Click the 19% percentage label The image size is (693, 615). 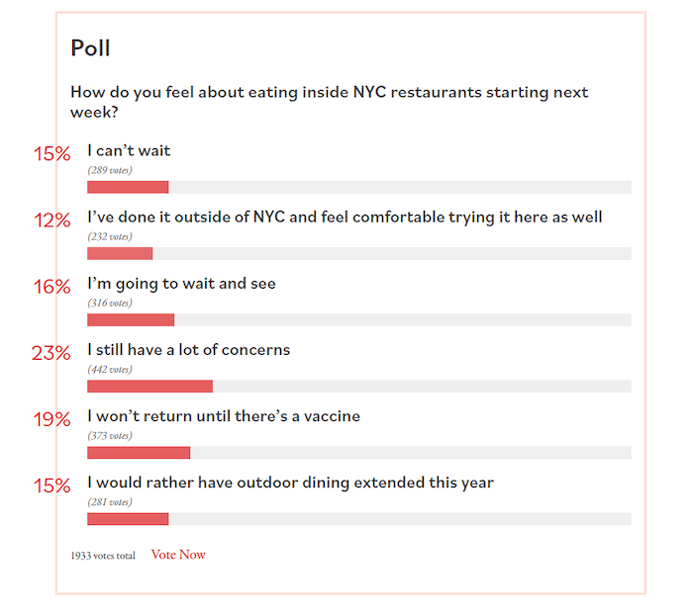coord(51,419)
